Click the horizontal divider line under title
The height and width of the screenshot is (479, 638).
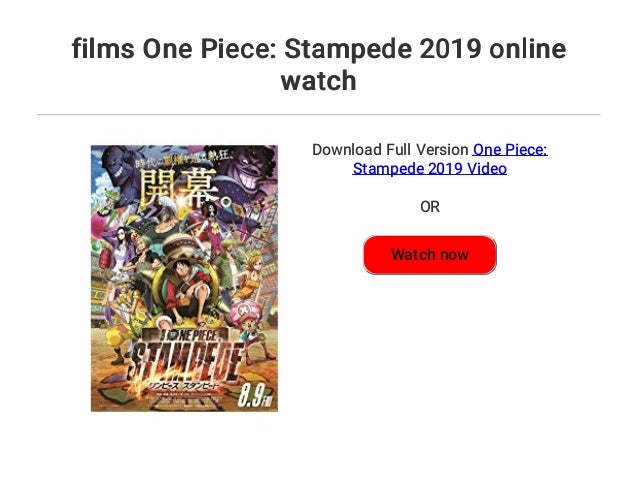click(318, 115)
